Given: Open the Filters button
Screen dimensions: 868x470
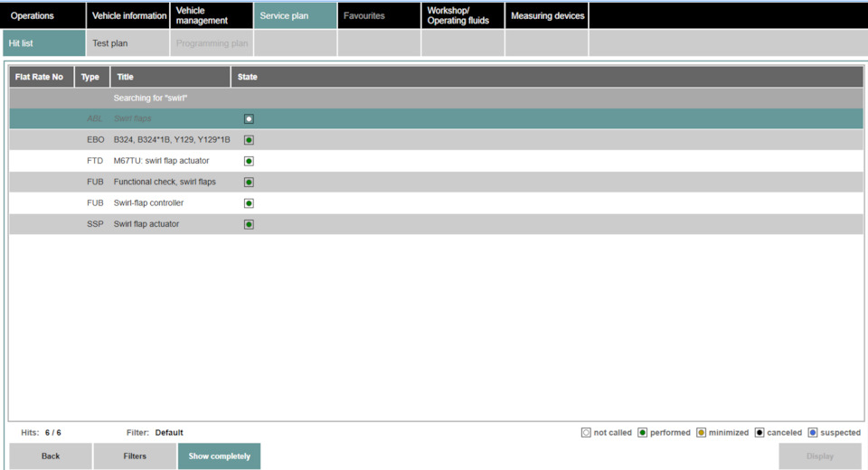Looking at the screenshot, I should click(x=135, y=456).
